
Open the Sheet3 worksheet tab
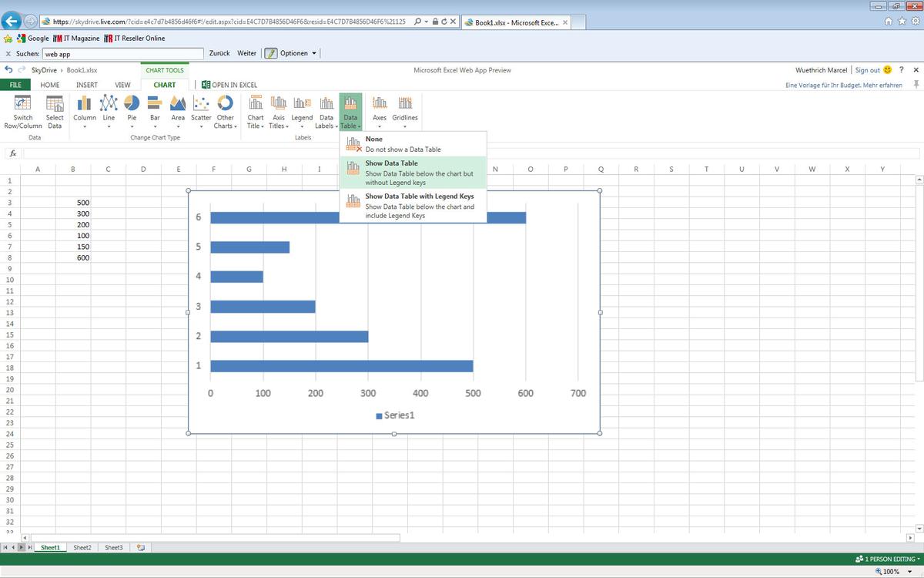pyautogui.click(x=113, y=547)
